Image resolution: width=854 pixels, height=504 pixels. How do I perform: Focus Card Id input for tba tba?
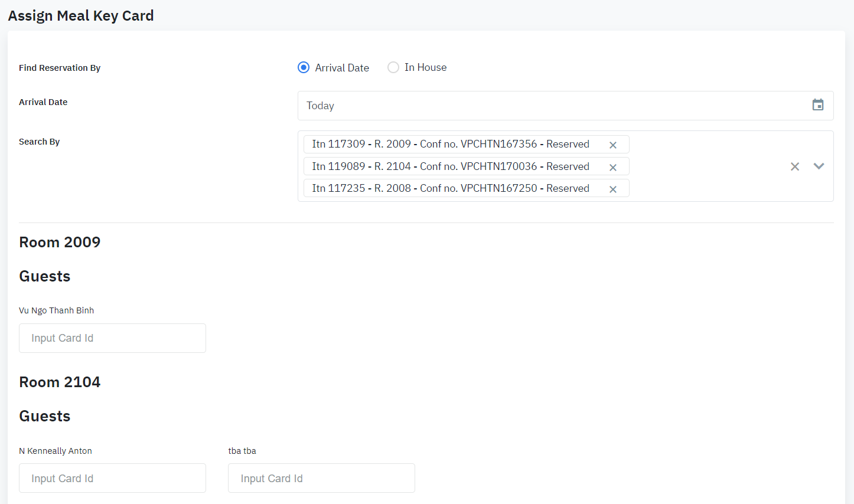(321, 478)
